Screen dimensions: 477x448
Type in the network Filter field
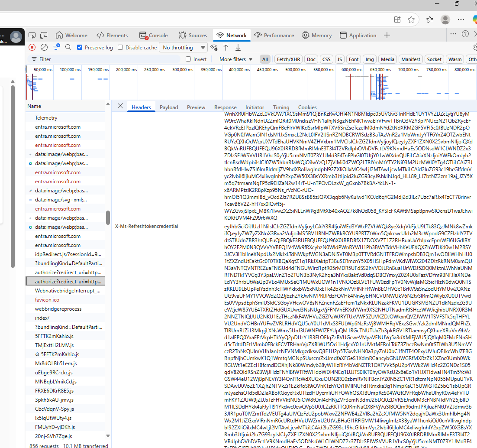point(108,59)
